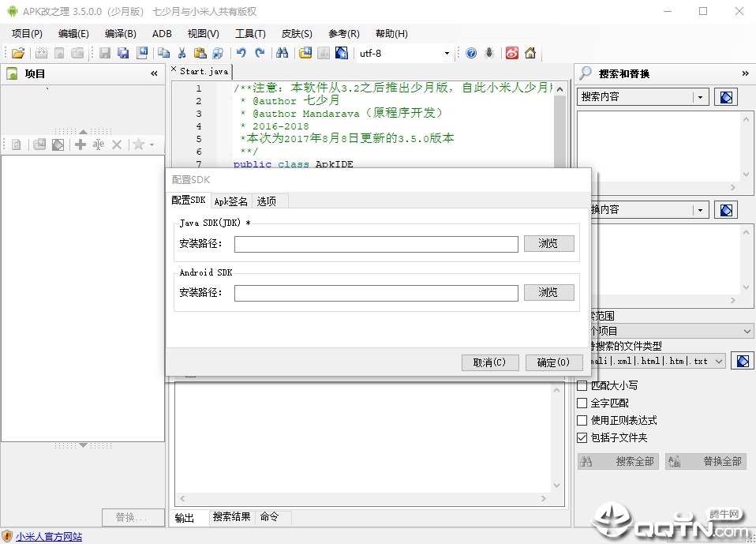
Task: Click the blue icon button beside the 换内容 box
Action: (x=726, y=210)
